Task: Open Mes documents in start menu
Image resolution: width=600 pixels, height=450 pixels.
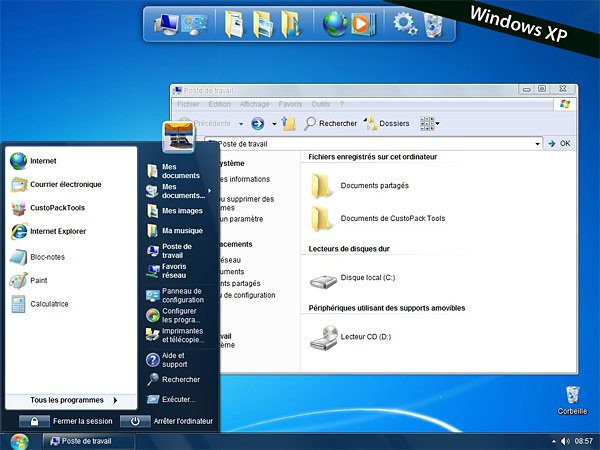Action: click(x=178, y=171)
